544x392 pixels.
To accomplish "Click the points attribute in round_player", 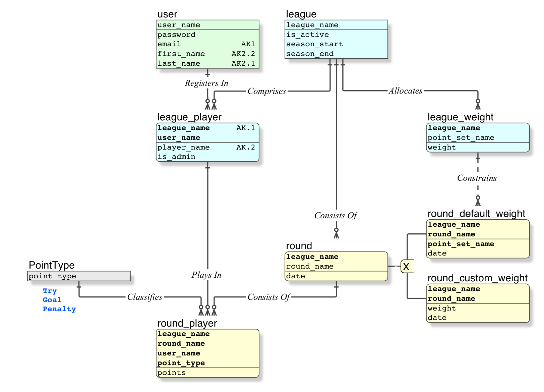I will pyautogui.click(x=207, y=373).
